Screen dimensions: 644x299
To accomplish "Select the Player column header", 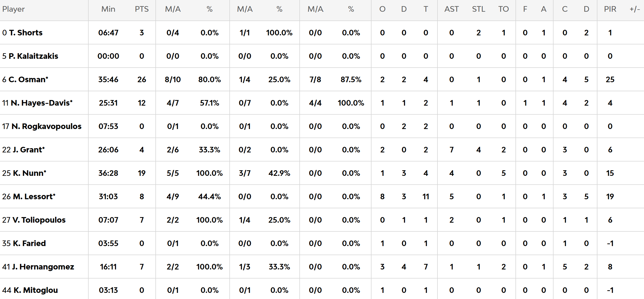I will click(x=14, y=9).
